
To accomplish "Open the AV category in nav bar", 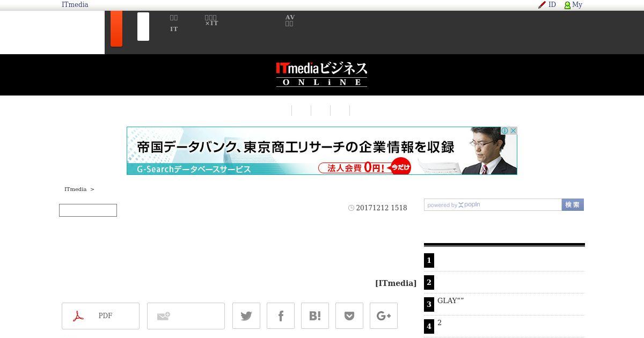I will tap(290, 20).
